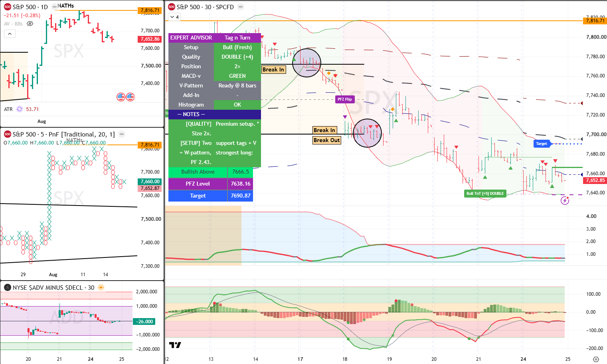Click the TradingView logo on main chart
Screen dimensions: 607x364
point(175,345)
